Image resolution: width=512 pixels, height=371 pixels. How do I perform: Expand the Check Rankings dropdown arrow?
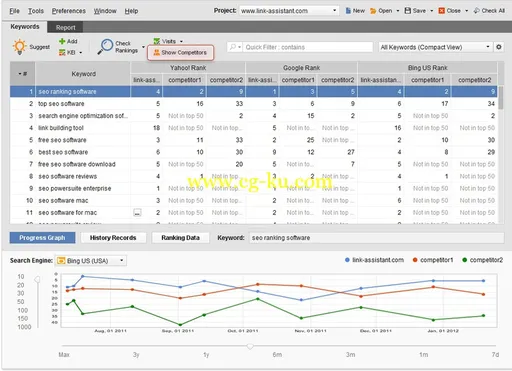point(143,47)
